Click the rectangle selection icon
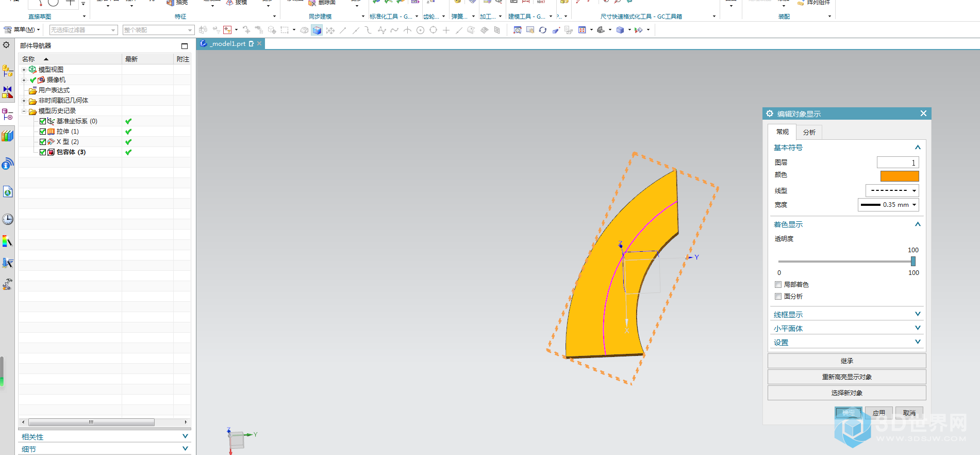The height and width of the screenshot is (455, 980). (x=285, y=30)
